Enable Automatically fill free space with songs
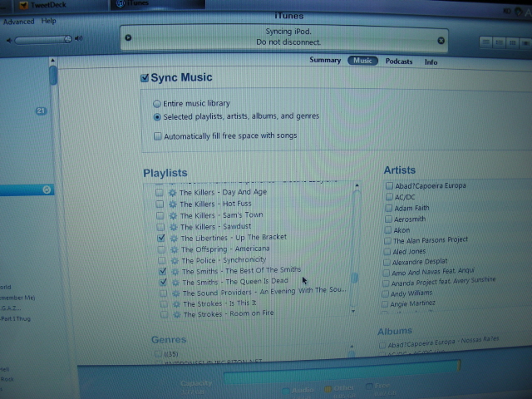This screenshot has height=399, width=532. [x=157, y=136]
